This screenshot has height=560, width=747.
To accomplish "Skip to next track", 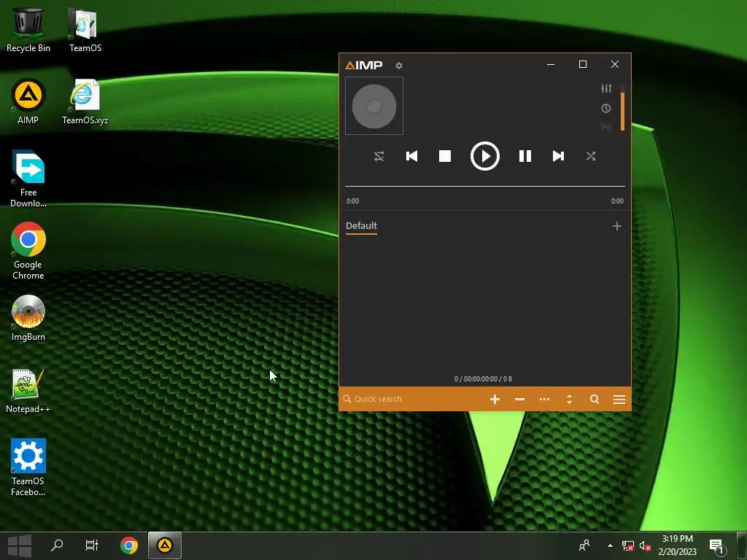I will click(x=558, y=156).
